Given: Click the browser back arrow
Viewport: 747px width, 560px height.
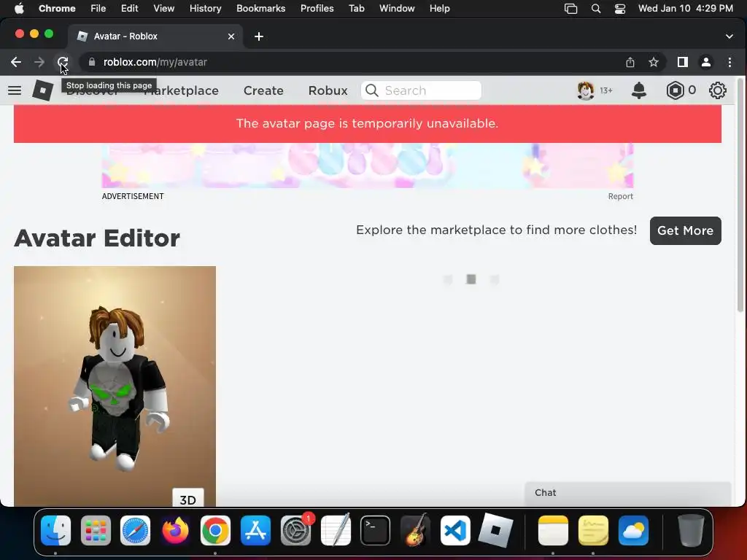Looking at the screenshot, I should (x=16, y=62).
